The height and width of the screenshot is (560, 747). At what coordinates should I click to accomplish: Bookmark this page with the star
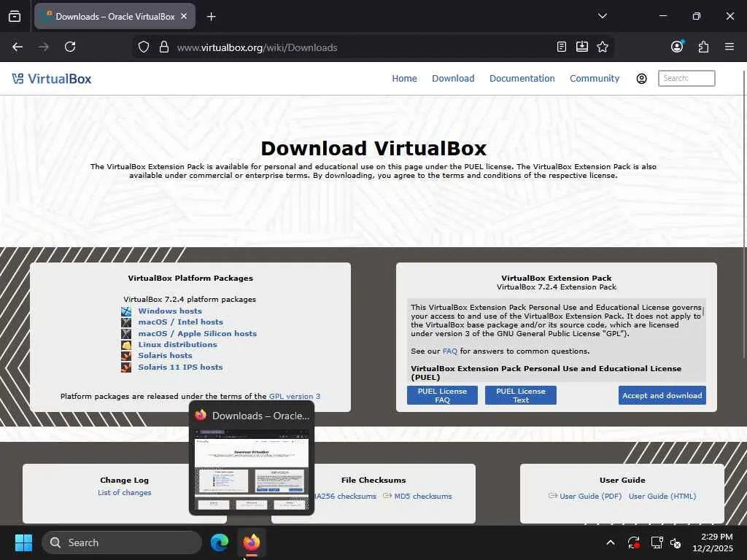pyautogui.click(x=602, y=47)
